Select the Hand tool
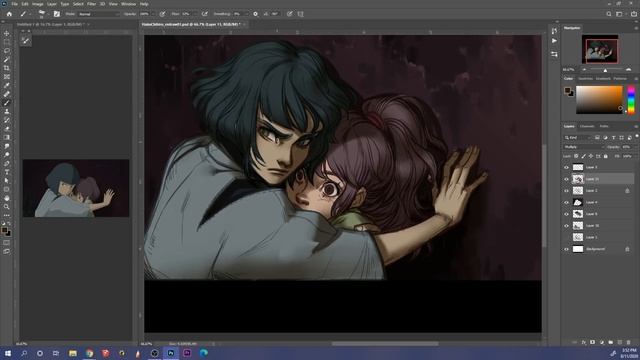This screenshot has height=360, width=640. pyautogui.click(x=7, y=198)
